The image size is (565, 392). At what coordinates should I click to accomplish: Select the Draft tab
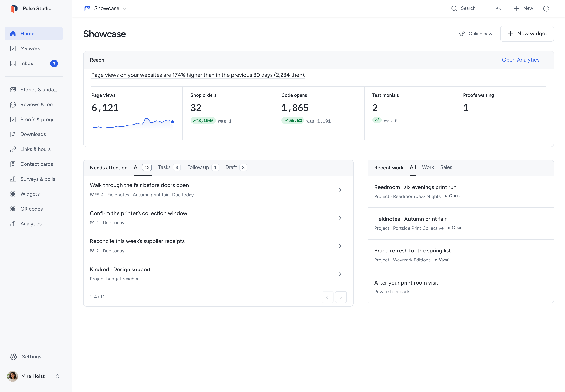tap(236, 168)
